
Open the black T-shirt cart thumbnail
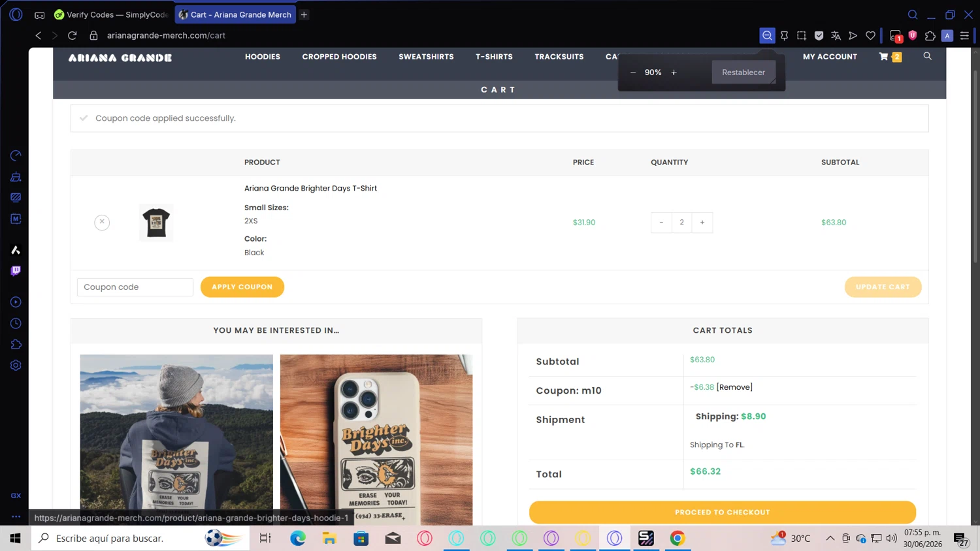[x=156, y=222]
